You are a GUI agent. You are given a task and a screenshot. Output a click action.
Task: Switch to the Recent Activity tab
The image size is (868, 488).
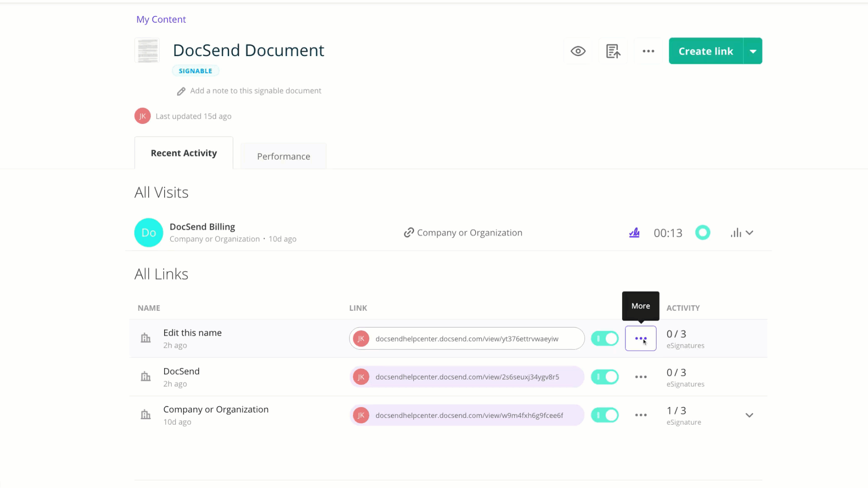[184, 153]
